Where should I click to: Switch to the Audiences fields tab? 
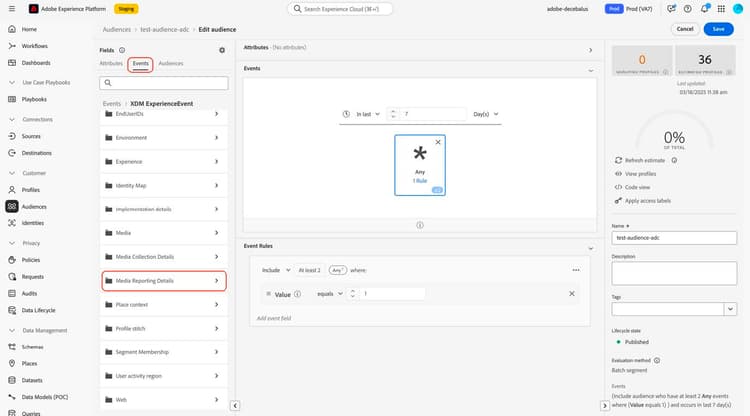pyautogui.click(x=171, y=63)
